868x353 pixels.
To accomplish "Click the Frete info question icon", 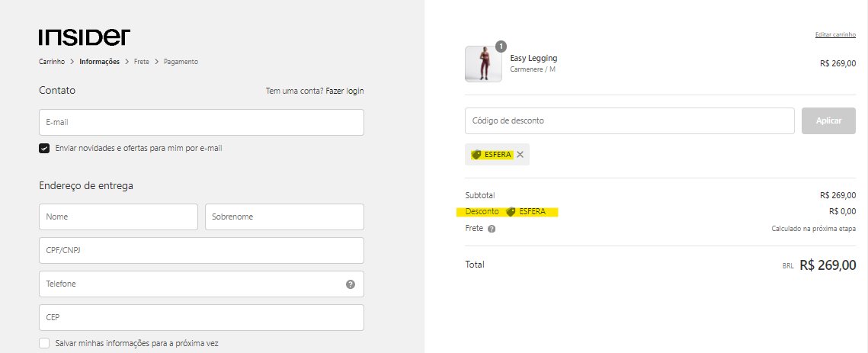I will click(x=492, y=229).
